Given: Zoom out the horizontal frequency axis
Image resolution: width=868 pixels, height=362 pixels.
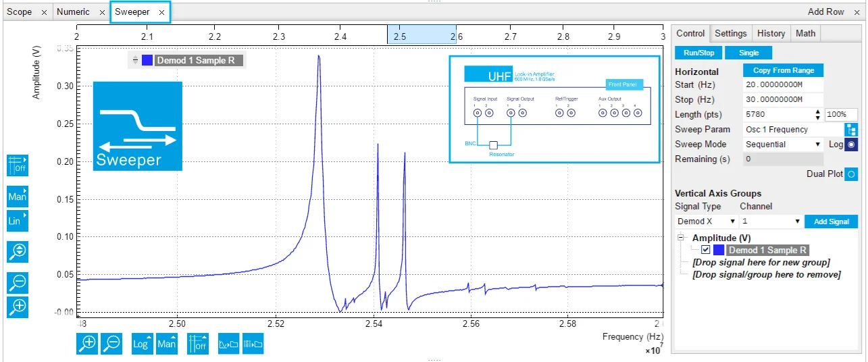Looking at the screenshot, I should [111, 344].
